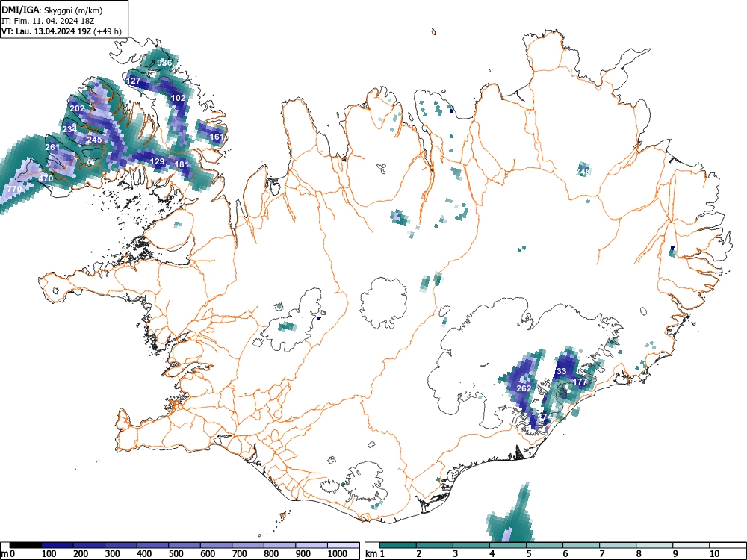747x560 pixels.
Task: Click the '1000' tick label in meter legend
Action: [338, 554]
